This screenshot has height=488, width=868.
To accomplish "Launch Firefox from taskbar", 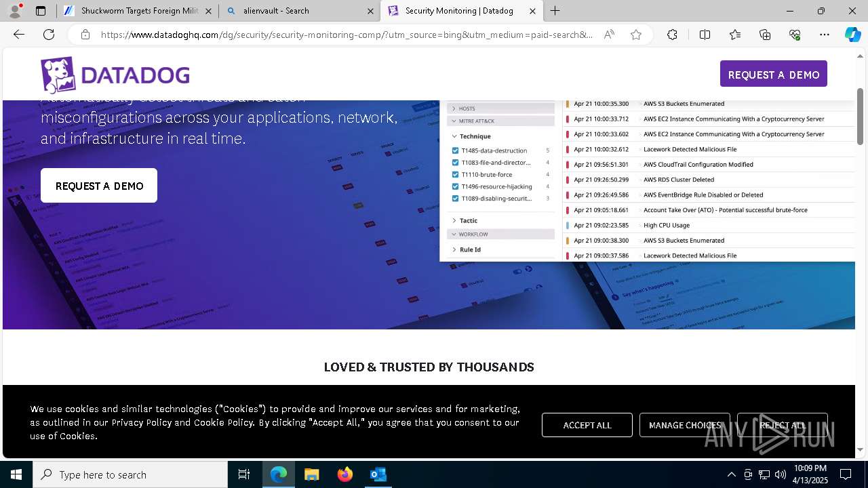I will (344, 474).
